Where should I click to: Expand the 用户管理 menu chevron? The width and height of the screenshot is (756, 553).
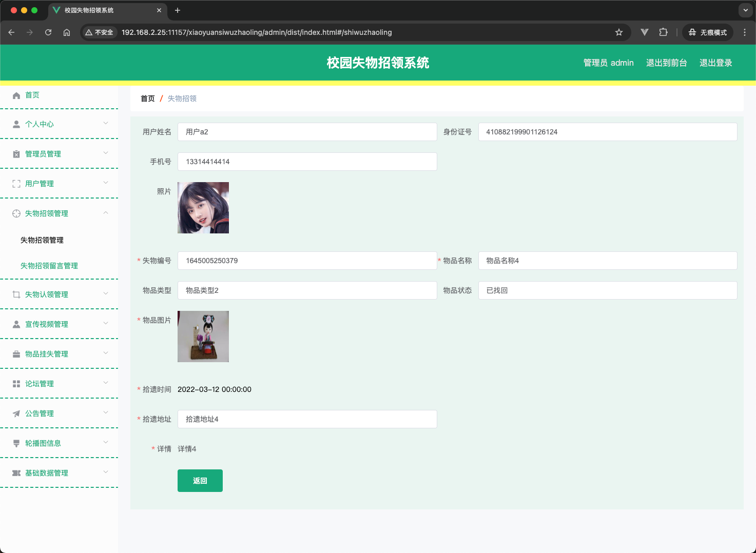pos(106,183)
